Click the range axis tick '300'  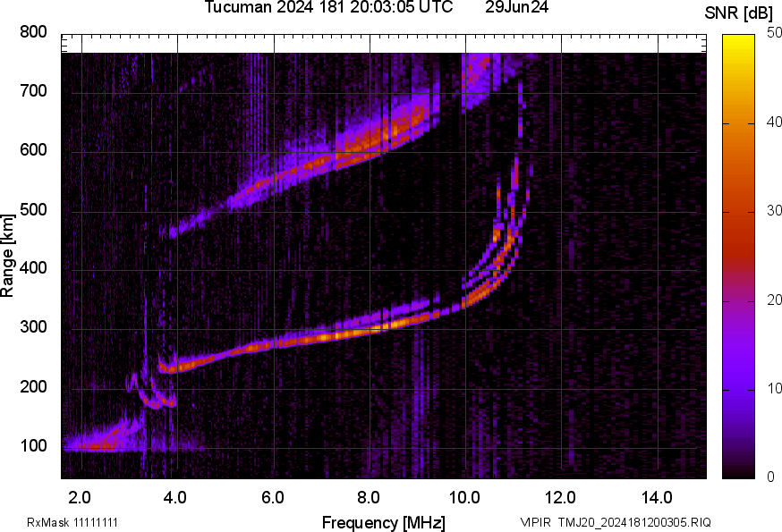coord(33,327)
